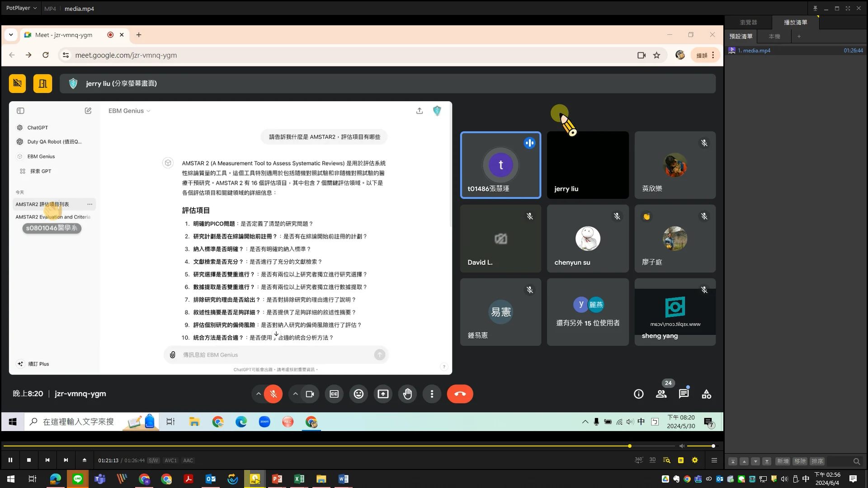Click the AAC audio codec label
This screenshot has width=868, height=488.
[x=188, y=460]
